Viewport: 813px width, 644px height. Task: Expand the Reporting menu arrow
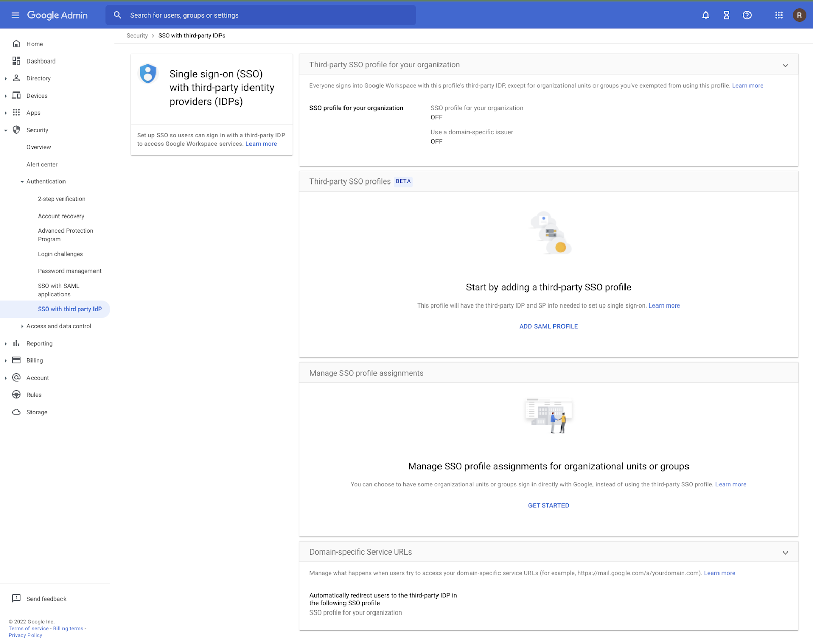(x=6, y=344)
